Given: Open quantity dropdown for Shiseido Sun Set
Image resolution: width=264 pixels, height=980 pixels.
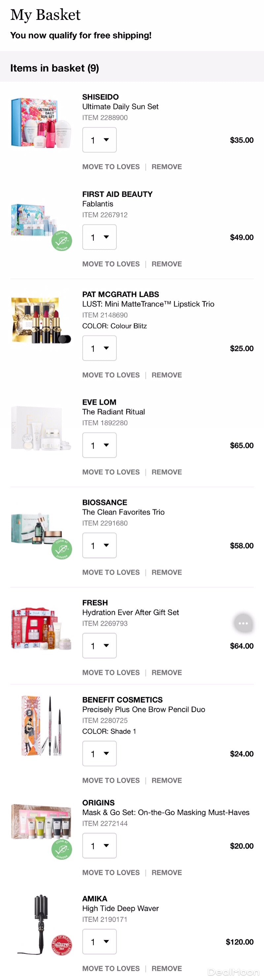Looking at the screenshot, I should pyautogui.click(x=100, y=140).
